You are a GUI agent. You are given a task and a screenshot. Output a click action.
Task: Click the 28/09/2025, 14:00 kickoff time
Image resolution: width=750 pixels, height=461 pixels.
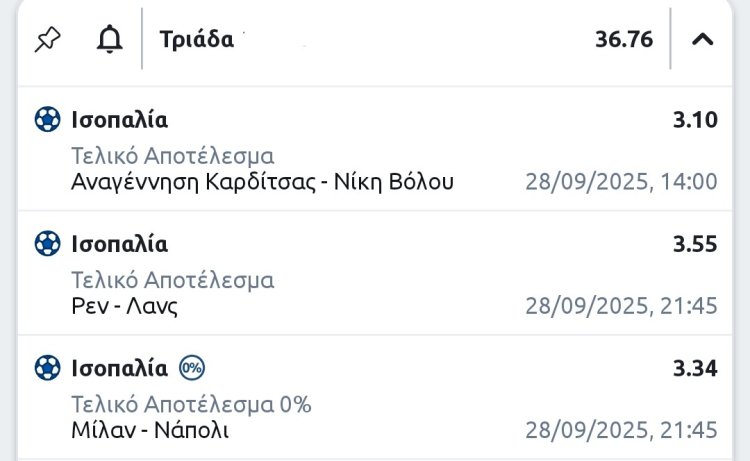pos(621,182)
